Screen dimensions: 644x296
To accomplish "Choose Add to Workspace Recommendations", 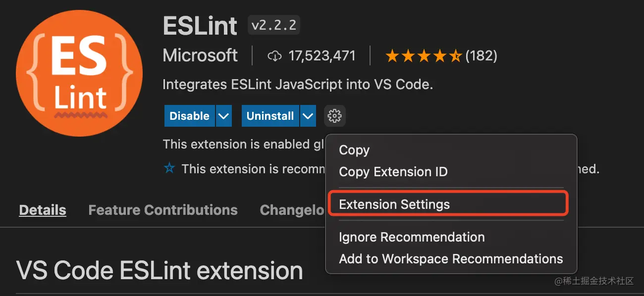I will pos(451,259).
